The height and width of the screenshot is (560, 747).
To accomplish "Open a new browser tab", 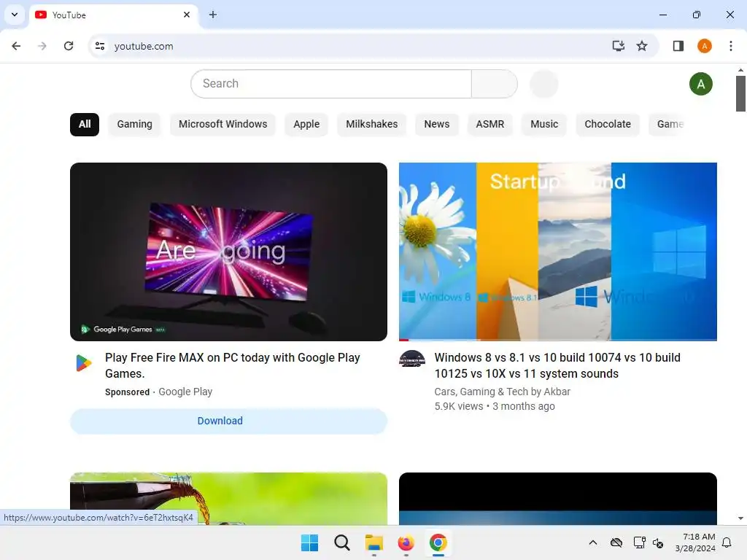I will (213, 15).
